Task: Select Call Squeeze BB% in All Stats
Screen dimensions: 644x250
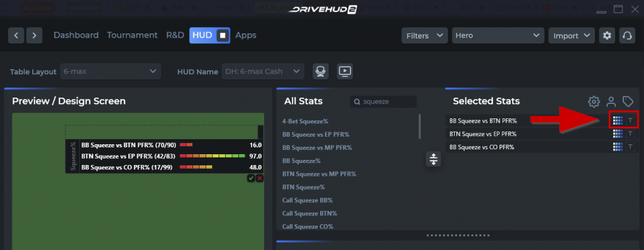Action: tap(307, 200)
